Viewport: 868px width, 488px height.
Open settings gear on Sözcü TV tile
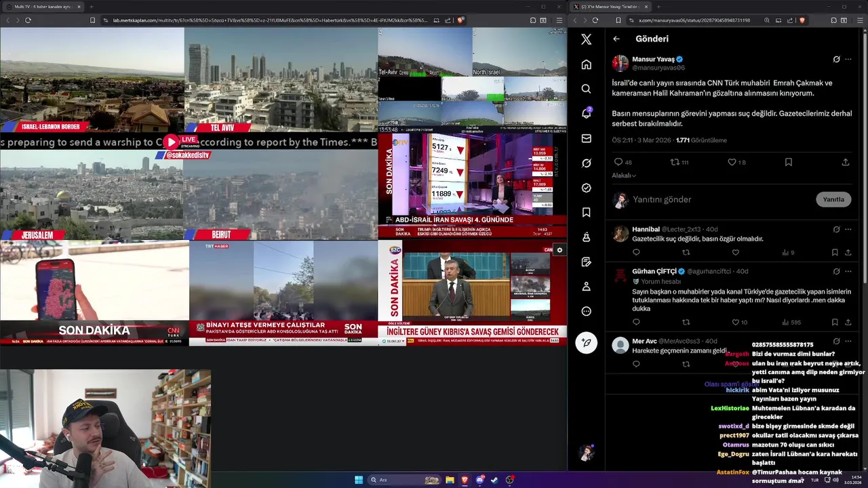point(559,250)
